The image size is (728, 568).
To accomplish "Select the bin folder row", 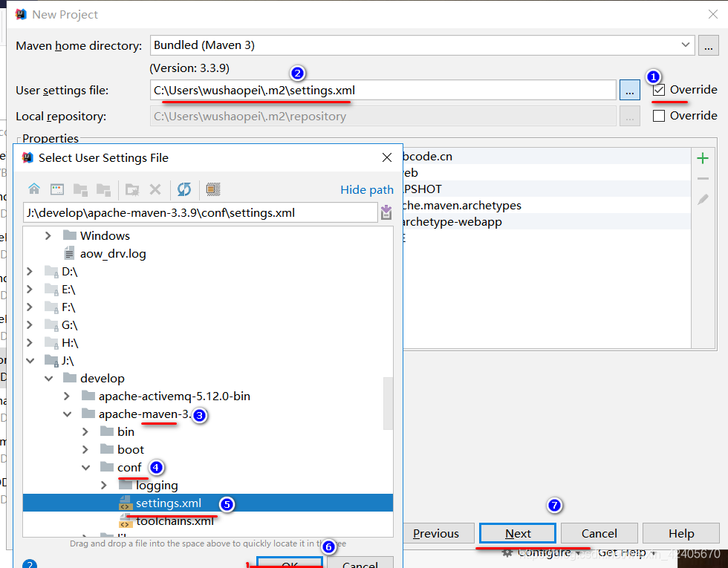I will [207, 431].
